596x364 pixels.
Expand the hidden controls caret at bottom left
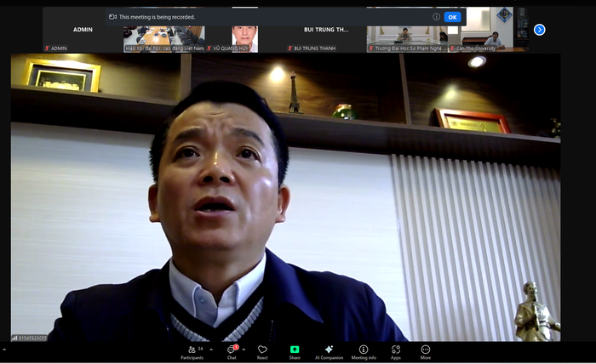(4, 350)
